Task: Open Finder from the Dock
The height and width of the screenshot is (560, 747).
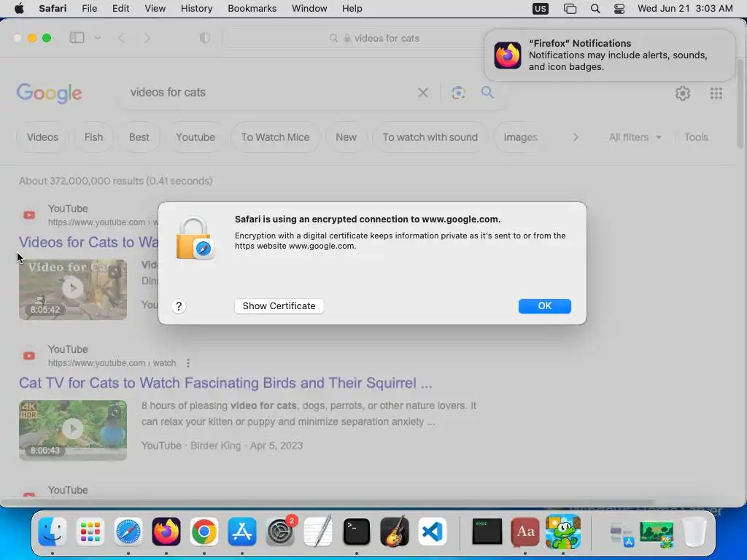Action: (52, 532)
